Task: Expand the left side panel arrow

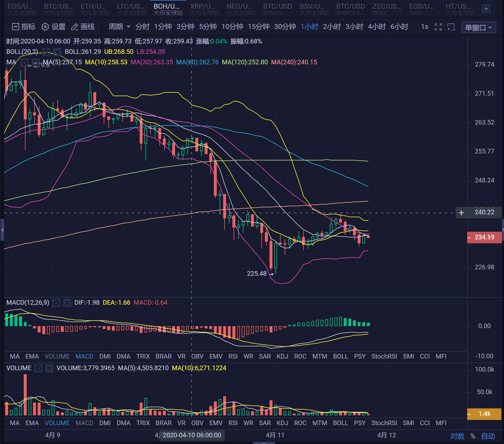Action: [2, 230]
